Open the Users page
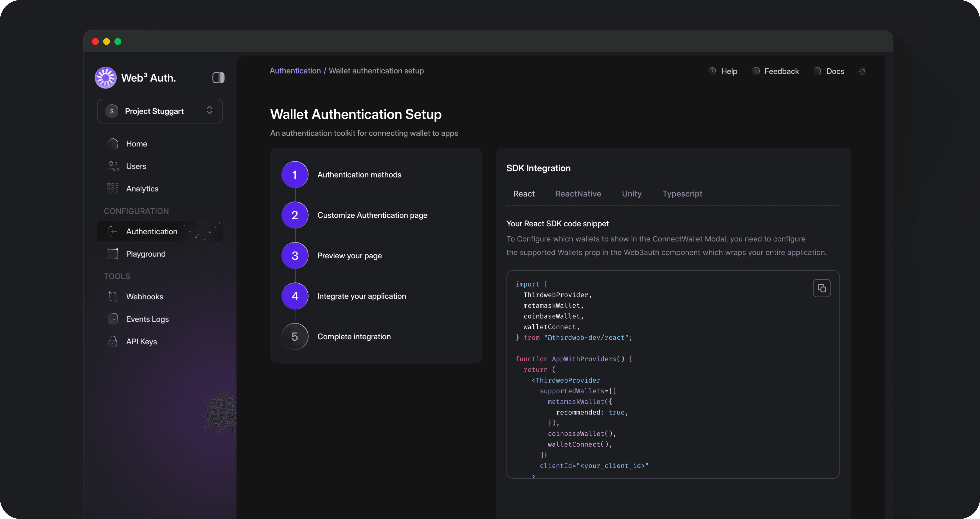Image resolution: width=980 pixels, height=519 pixels. tap(136, 166)
